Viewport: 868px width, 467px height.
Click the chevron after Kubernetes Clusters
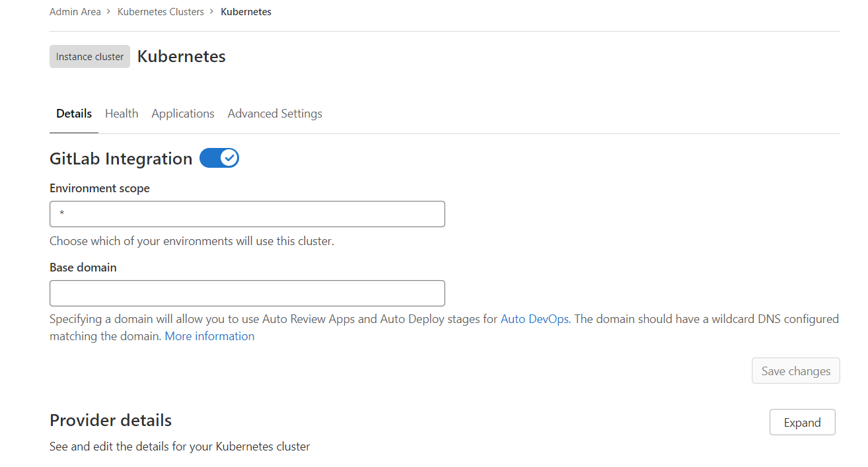point(212,12)
